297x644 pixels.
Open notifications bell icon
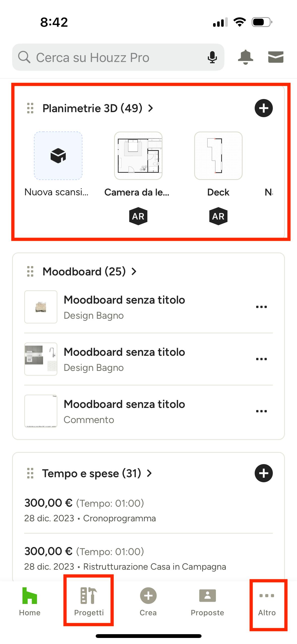tap(245, 57)
